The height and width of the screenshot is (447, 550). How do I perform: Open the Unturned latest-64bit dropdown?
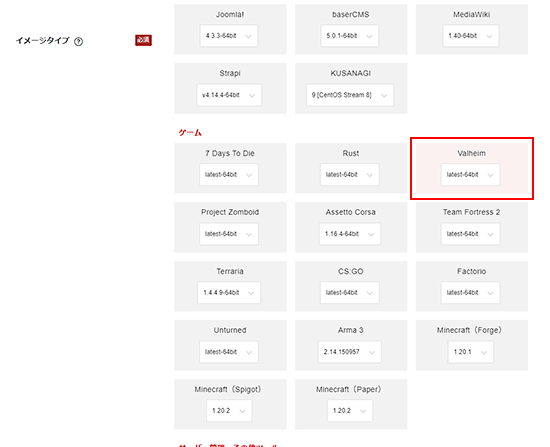pos(229,352)
